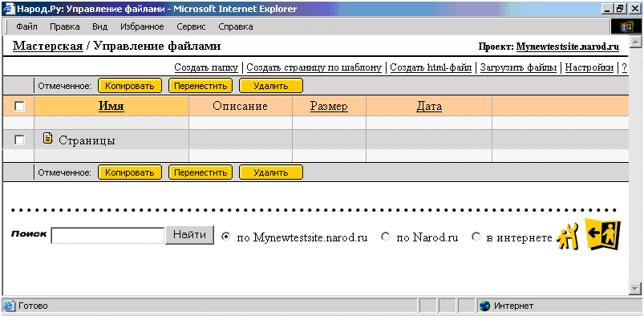
Task: Click the Найти search button
Action: (190, 235)
